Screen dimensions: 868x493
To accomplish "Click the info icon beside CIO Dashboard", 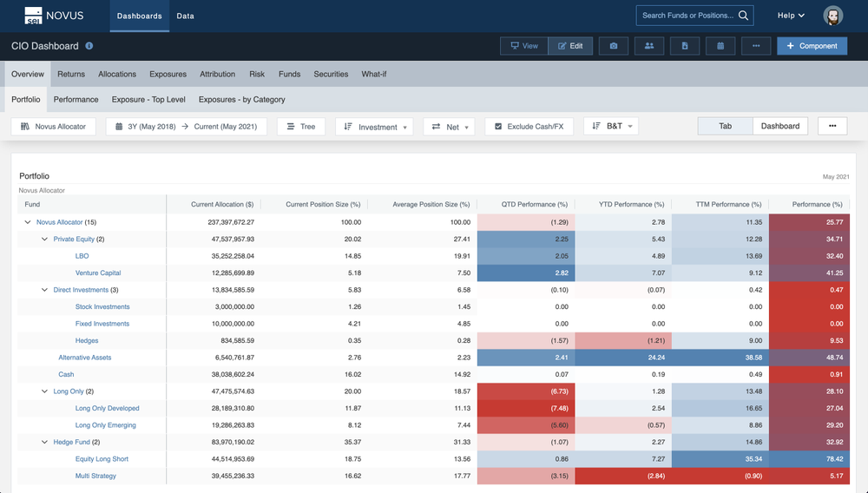I will (89, 46).
